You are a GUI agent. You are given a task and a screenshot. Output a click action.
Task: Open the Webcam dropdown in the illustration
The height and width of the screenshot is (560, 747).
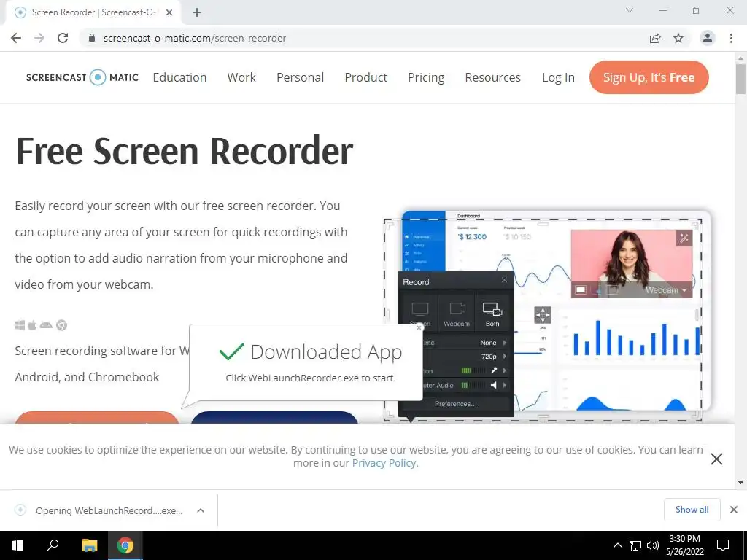tap(666, 290)
